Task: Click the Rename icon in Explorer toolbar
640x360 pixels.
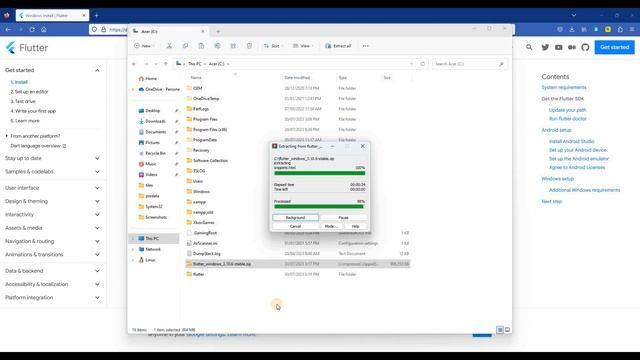Action: [217, 46]
